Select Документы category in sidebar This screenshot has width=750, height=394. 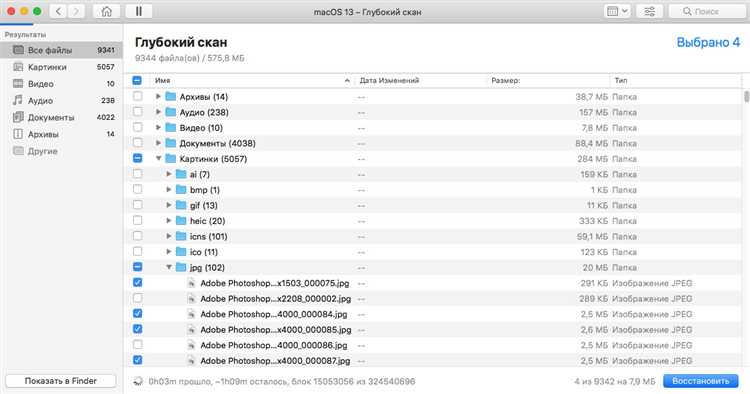[x=61, y=117]
